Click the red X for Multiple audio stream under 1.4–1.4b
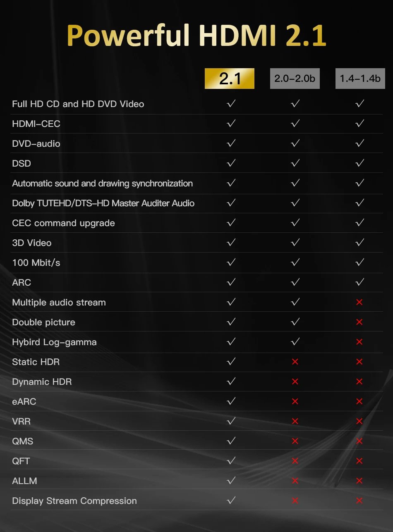Screen dimensions: 393x532 359,302
